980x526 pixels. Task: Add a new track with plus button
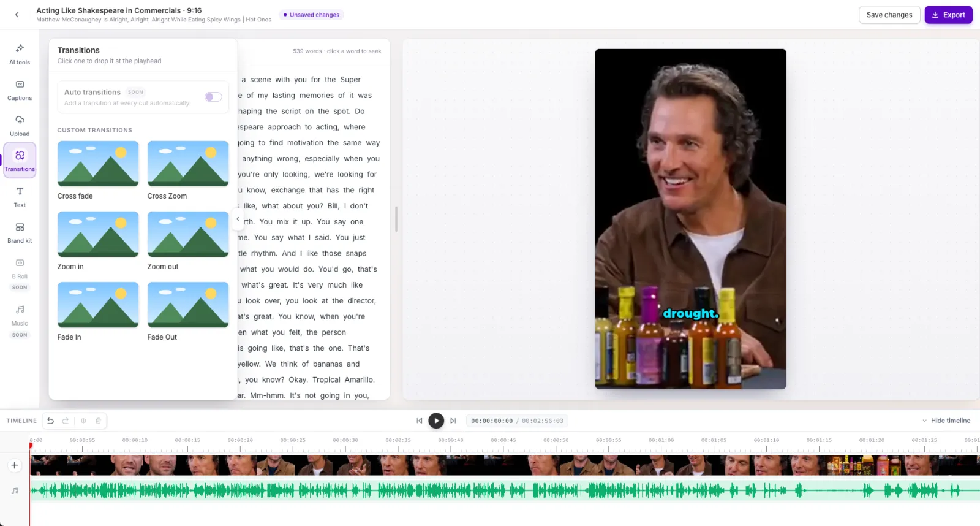(x=15, y=465)
